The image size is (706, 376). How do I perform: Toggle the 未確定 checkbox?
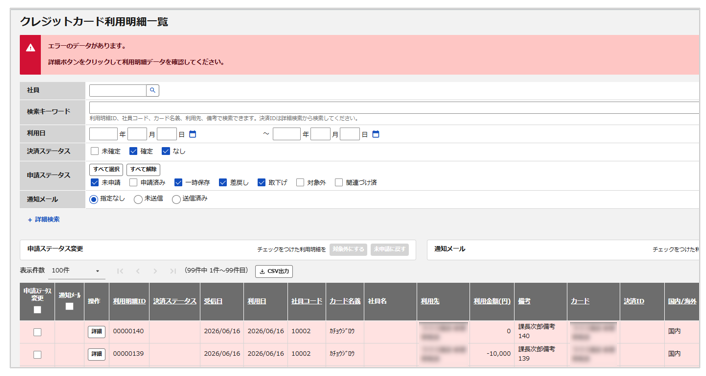[x=95, y=151]
